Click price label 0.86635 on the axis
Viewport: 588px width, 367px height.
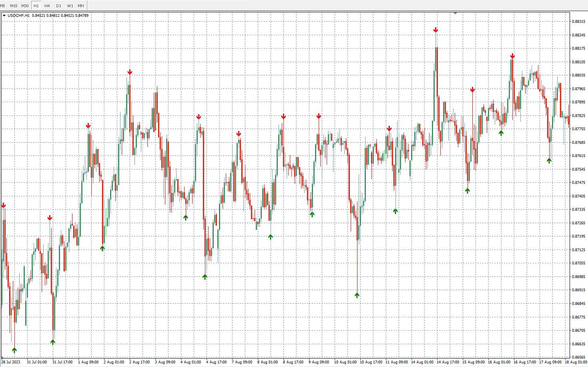(x=578, y=344)
